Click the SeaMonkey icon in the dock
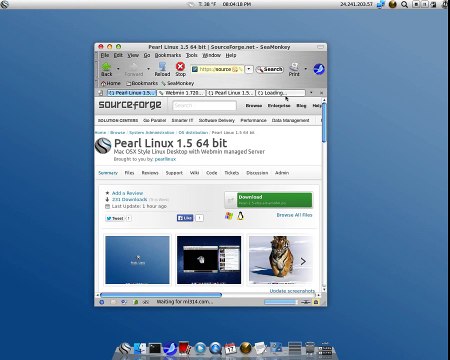 click(170, 348)
